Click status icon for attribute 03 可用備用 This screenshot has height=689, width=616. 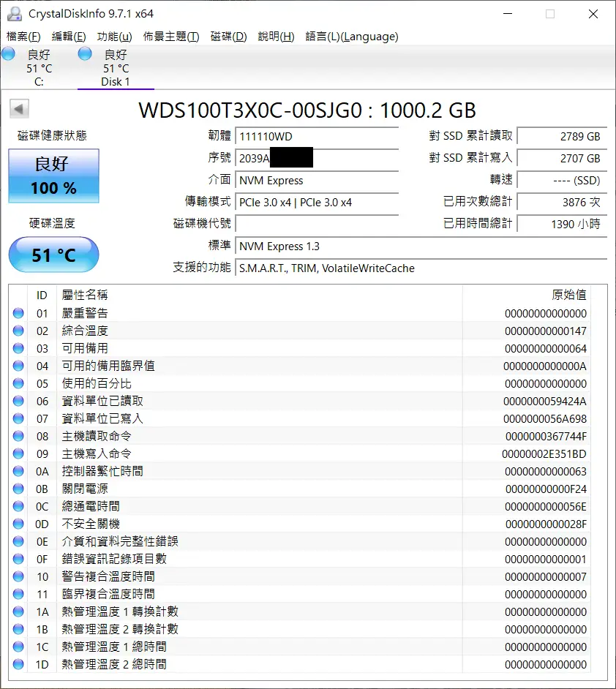[x=18, y=348]
